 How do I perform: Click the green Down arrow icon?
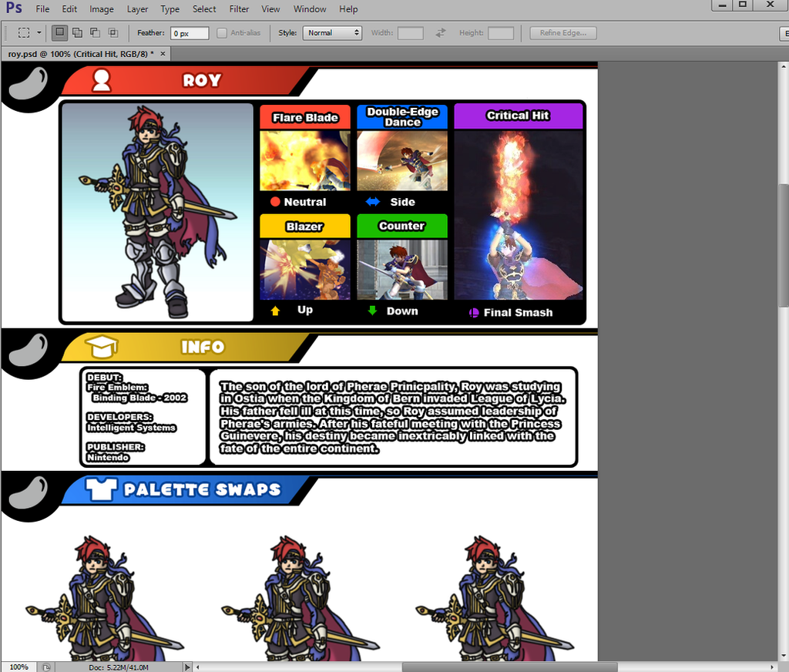(372, 311)
